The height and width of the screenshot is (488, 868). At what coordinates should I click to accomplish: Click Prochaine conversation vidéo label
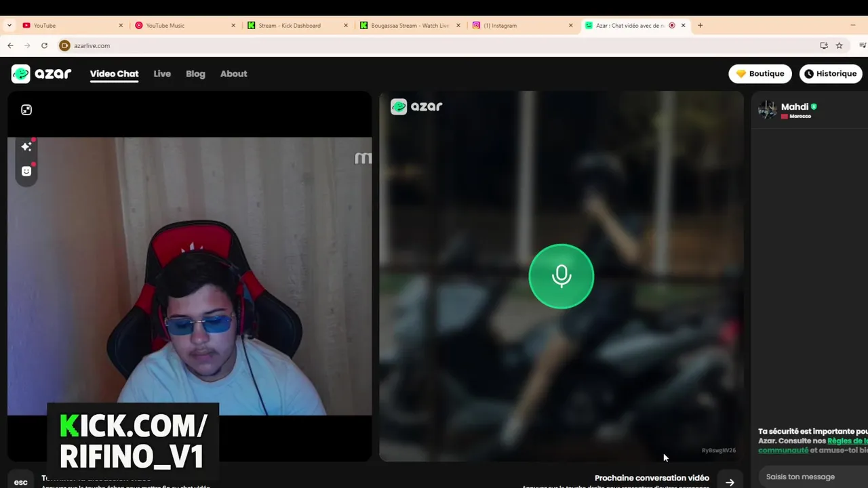(652, 478)
